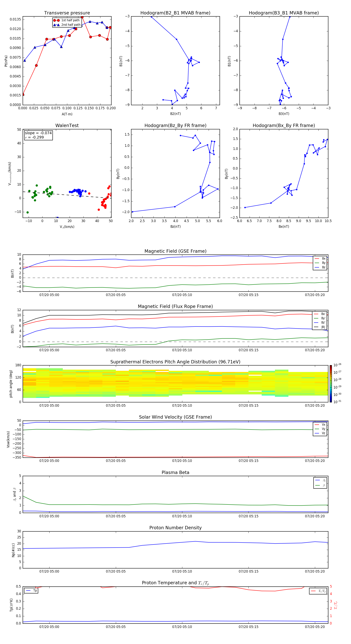Click the Magnetic Field (Flux Rope Frame) title
Image resolution: width=351 pixels, height=644 pixels.
coord(175,307)
